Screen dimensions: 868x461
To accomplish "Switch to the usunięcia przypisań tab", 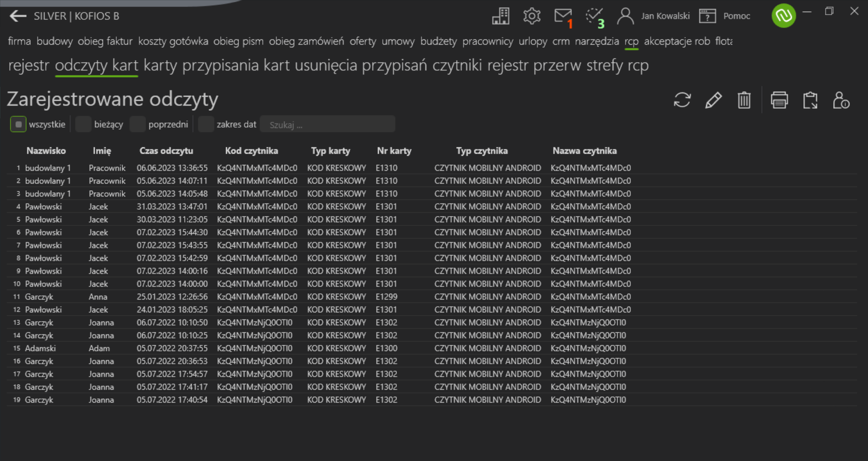I will [x=361, y=66].
